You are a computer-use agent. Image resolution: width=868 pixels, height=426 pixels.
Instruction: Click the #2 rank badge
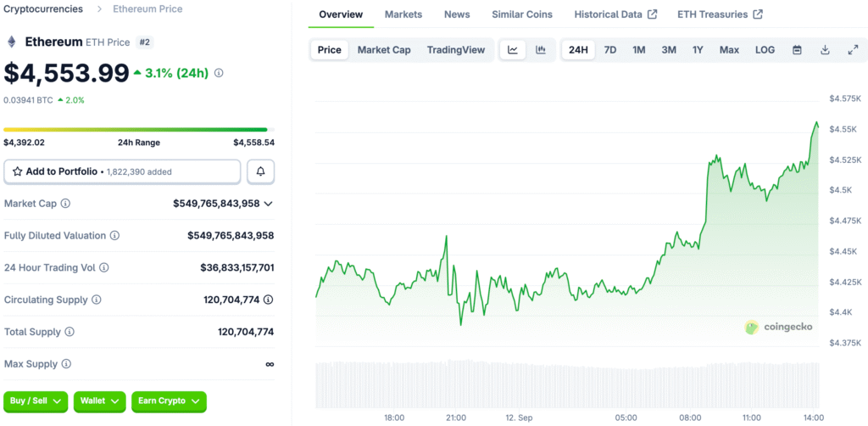144,42
